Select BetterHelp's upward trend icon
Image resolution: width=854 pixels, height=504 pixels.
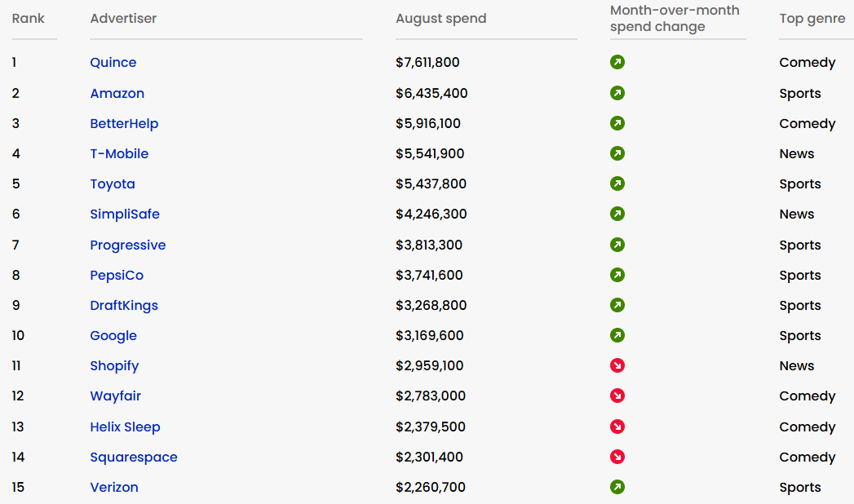tap(617, 123)
